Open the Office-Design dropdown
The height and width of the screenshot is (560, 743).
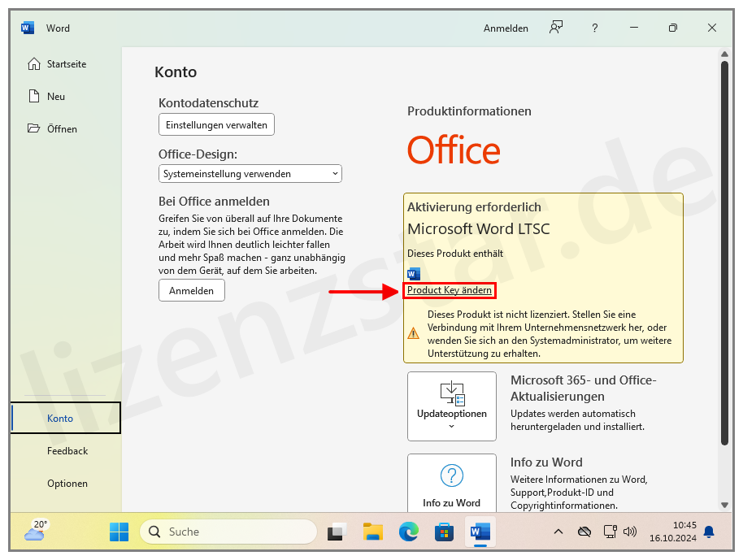[250, 174]
